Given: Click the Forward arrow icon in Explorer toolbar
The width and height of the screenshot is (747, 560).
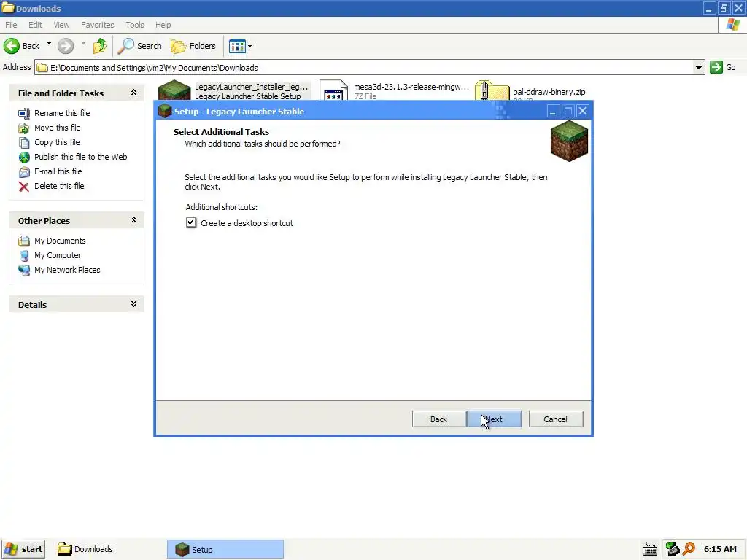Looking at the screenshot, I should click(66, 46).
